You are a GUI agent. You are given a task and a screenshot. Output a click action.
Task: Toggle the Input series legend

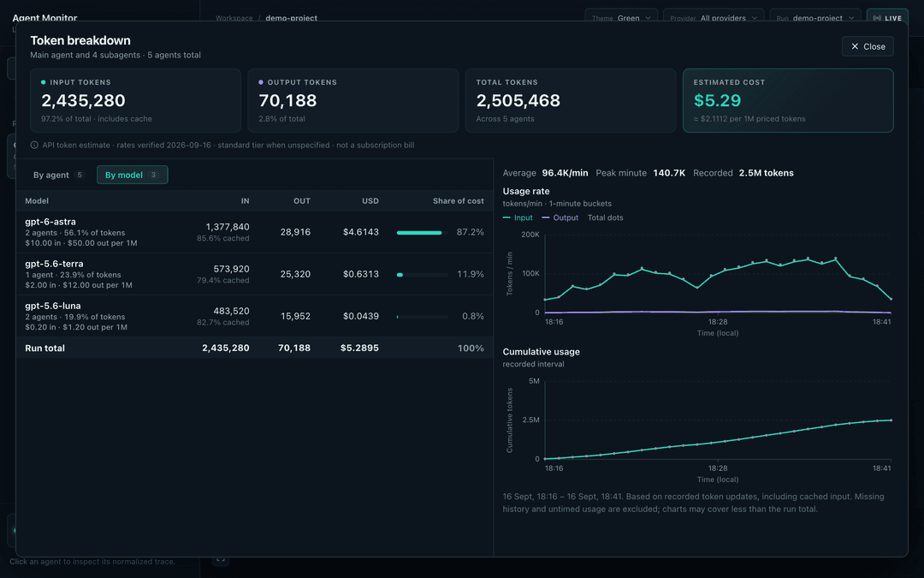coord(518,217)
